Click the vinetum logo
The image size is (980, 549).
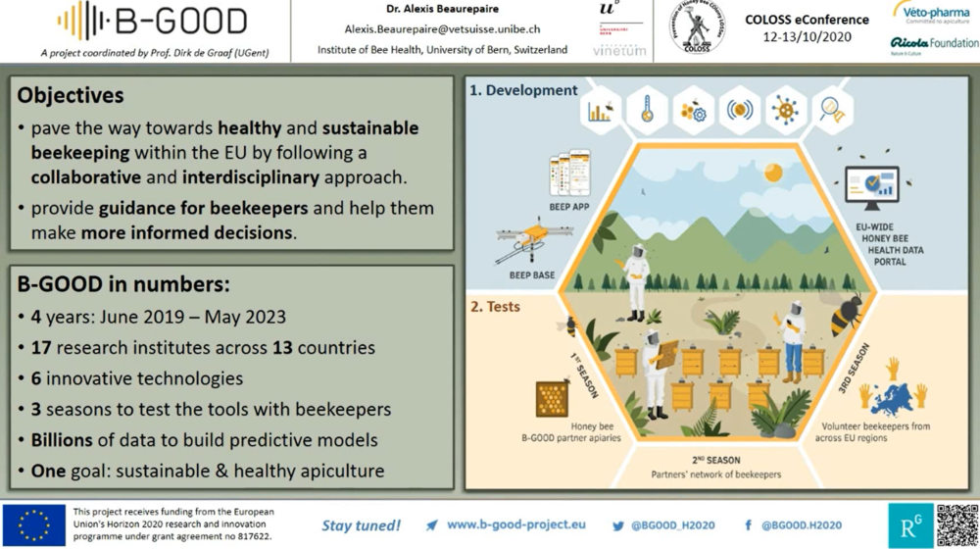pyautogui.click(x=619, y=50)
